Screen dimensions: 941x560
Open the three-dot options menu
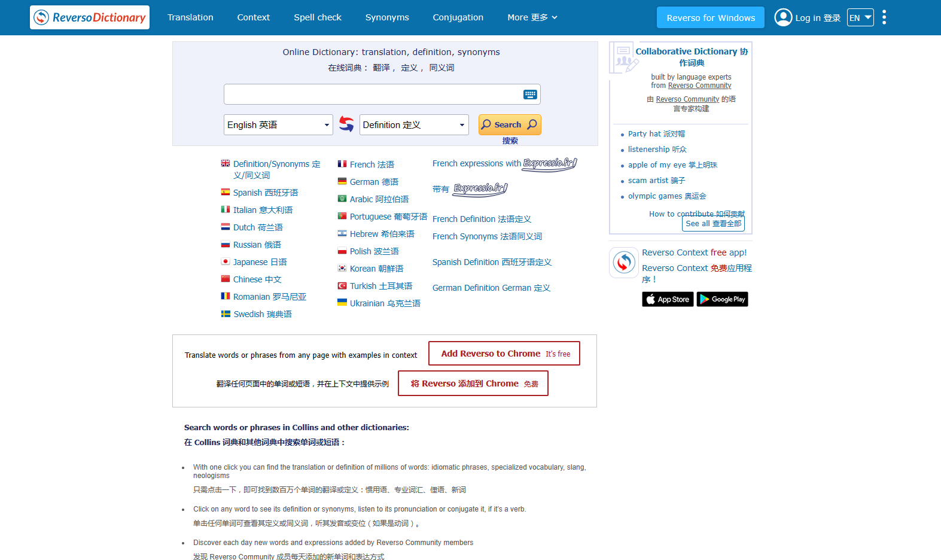coord(884,17)
